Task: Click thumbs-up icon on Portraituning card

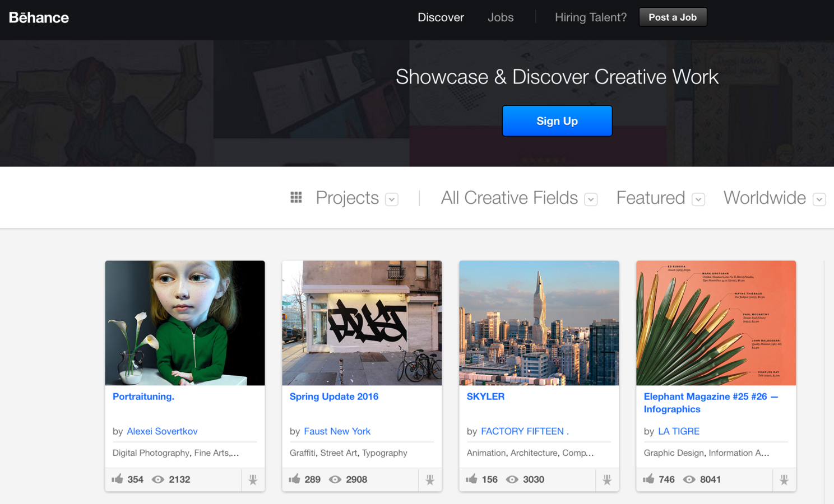Action: [117, 479]
